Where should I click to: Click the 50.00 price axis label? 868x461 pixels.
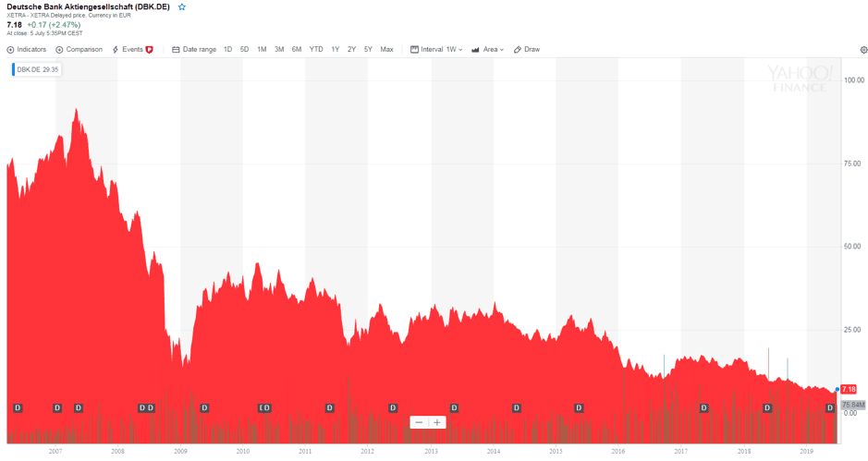pyautogui.click(x=852, y=247)
